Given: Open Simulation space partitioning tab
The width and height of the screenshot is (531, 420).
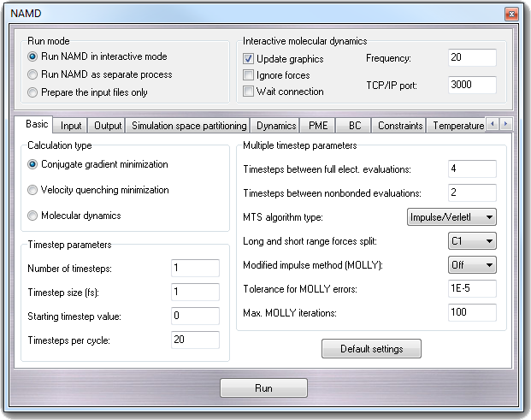Looking at the screenshot, I should pos(189,126).
